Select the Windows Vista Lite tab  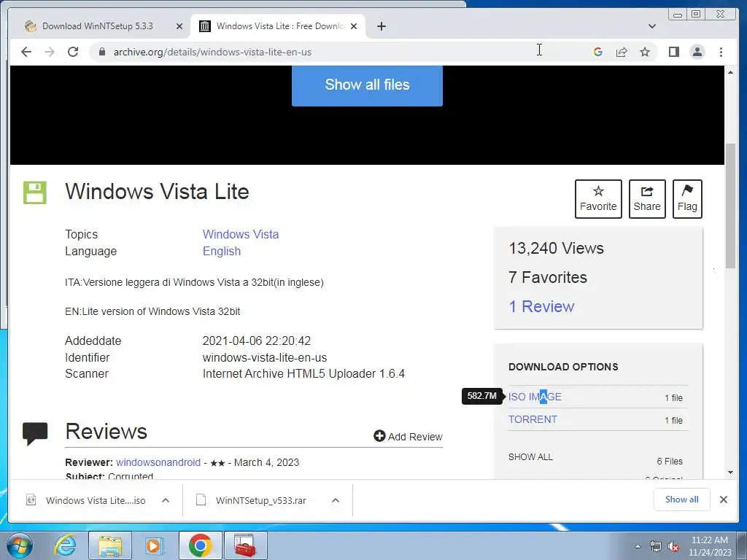point(278,26)
